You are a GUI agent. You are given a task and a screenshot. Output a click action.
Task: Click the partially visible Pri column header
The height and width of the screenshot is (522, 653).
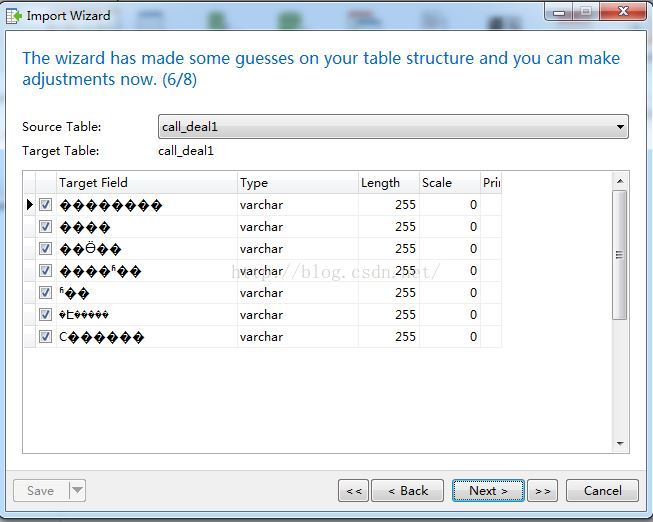point(491,183)
